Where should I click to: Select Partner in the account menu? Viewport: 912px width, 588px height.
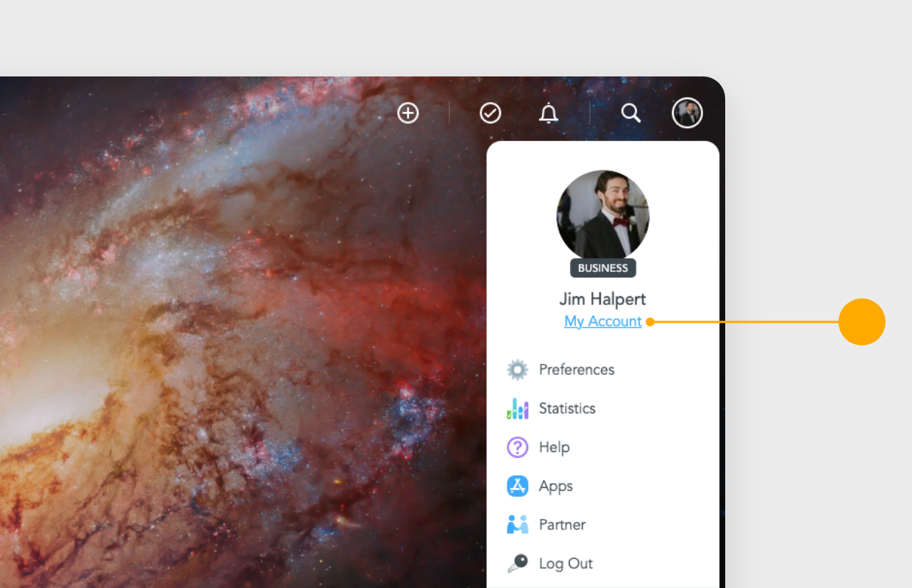click(562, 524)
